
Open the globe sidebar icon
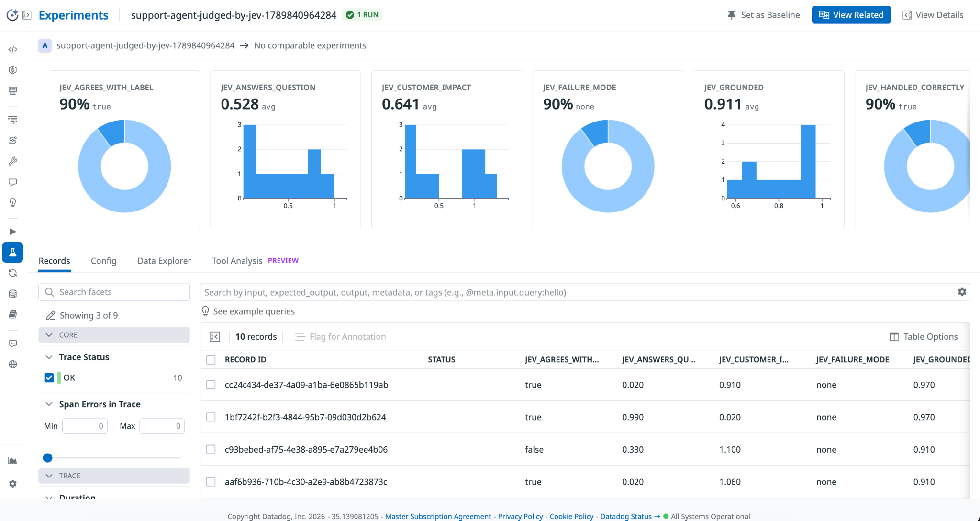pyautogui.click(x=13, y=364)
